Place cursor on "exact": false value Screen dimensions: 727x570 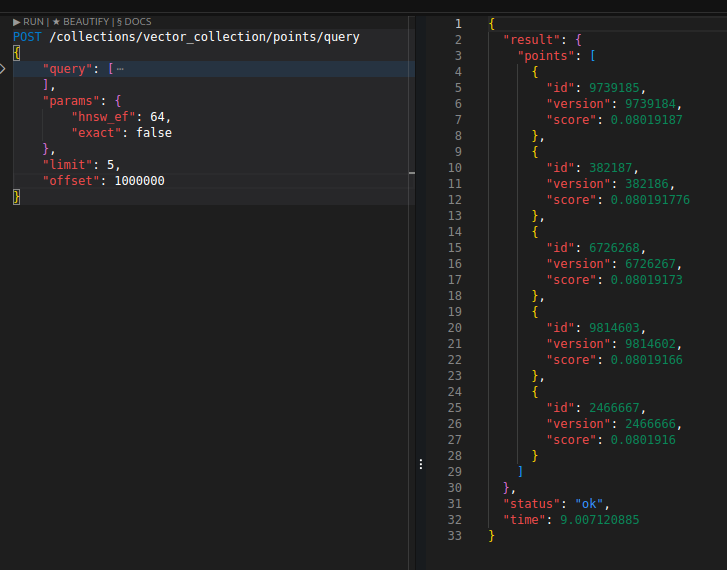pos(154,133)
